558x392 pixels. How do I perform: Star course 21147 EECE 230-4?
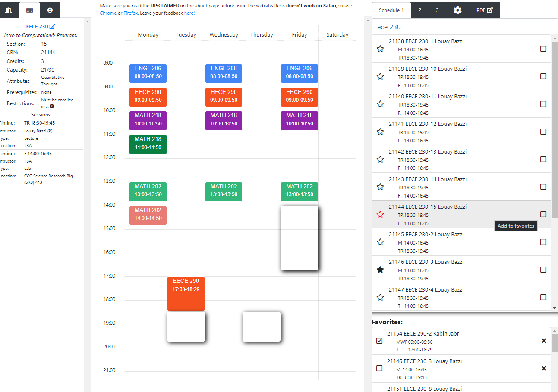click(x=380, y=298)
